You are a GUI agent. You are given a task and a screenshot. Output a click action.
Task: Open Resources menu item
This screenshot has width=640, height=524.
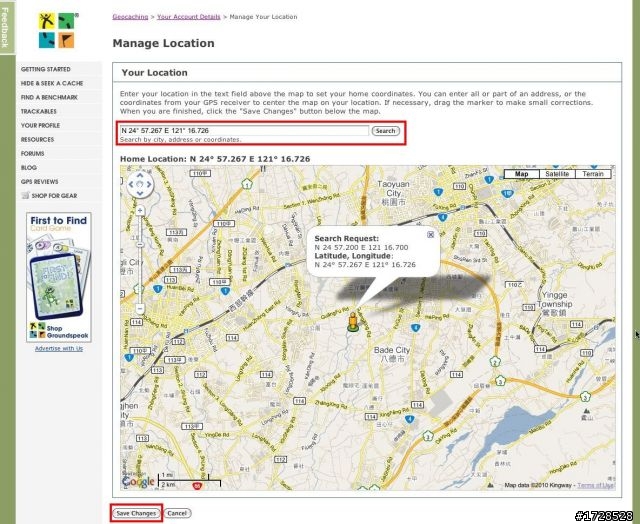(37, 139)
